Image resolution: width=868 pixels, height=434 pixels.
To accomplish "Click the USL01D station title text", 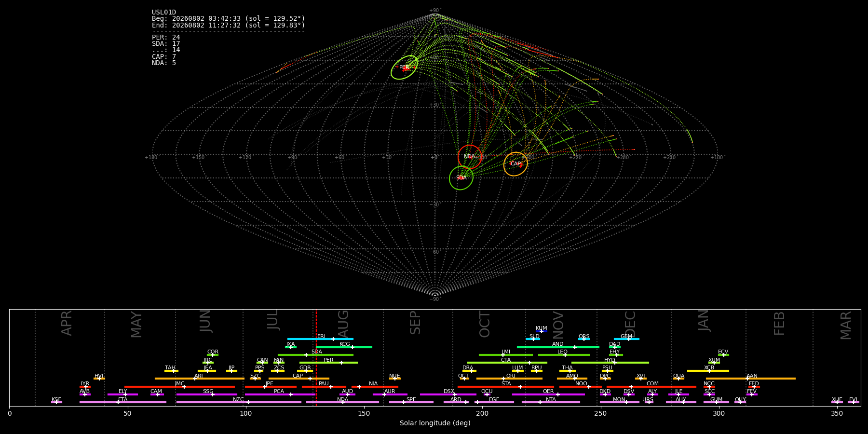I will pyautogui.click(x=164, y=13).
